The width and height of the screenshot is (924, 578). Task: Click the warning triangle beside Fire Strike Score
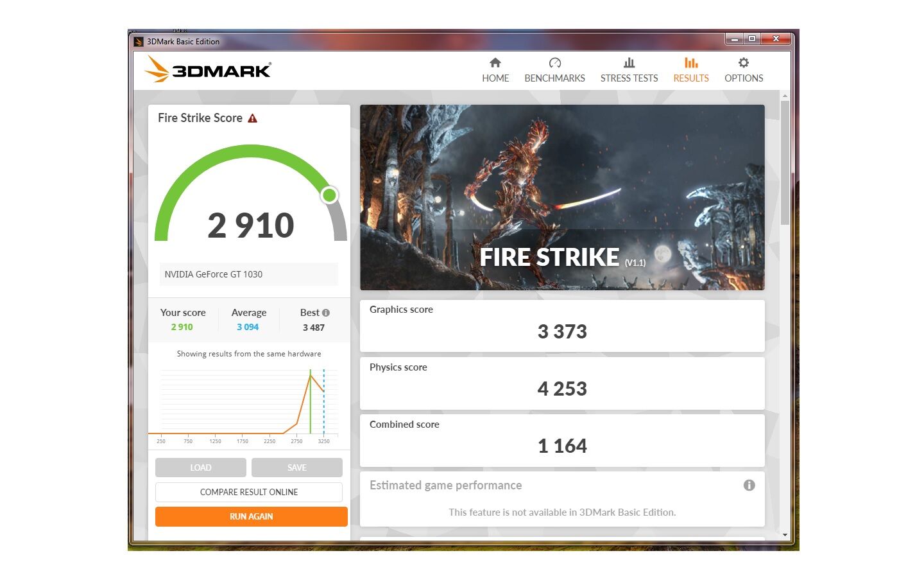click(x=253, y=118)
